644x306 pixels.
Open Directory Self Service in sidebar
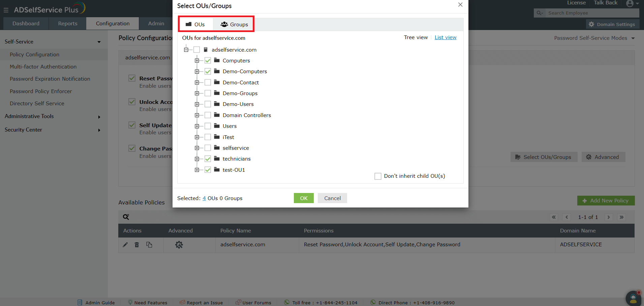pyautogui.click(x=37, y=104)
